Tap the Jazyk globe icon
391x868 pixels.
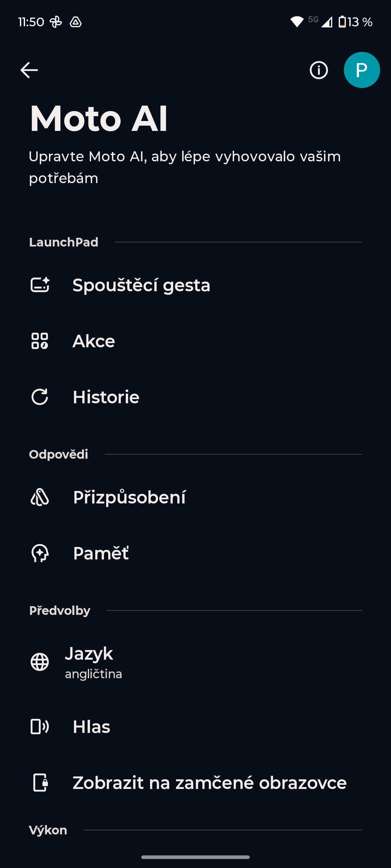pyautogui.click(x=40, y=662)
